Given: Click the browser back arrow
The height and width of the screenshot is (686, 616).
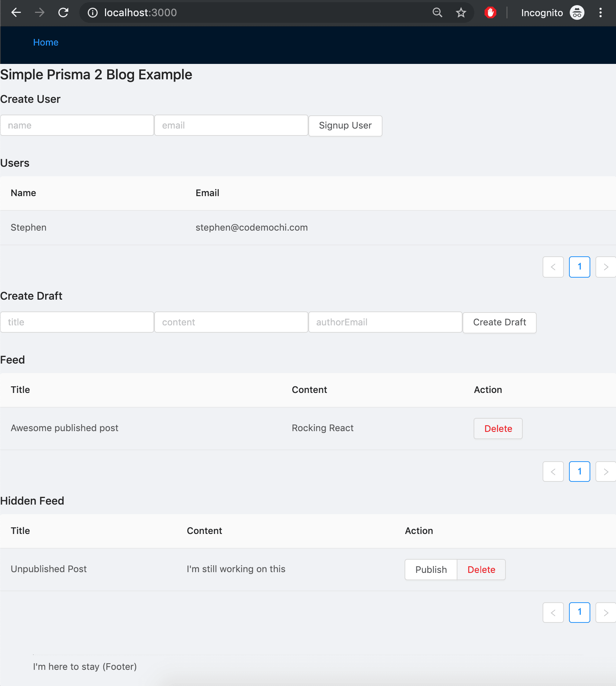Looking at the screenshot, I should [15, 12].
